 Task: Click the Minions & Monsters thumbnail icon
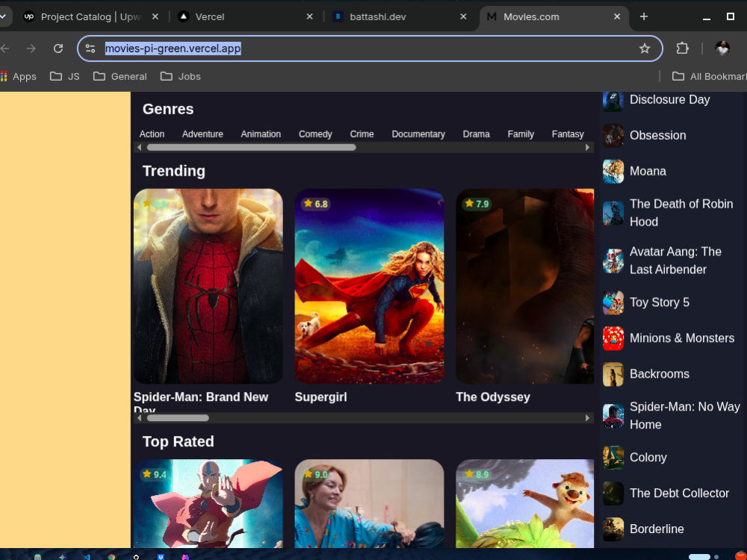tap(613, 338)
